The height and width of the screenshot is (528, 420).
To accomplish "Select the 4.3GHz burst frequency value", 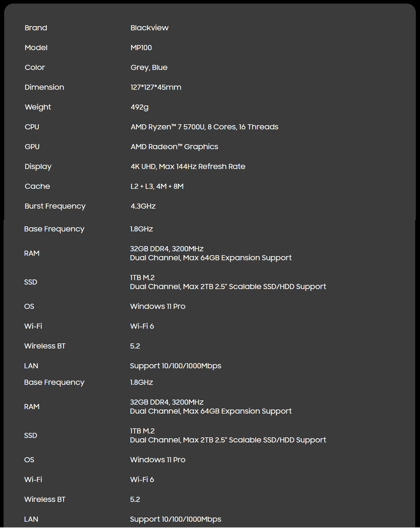I will (x=143, y=206).
